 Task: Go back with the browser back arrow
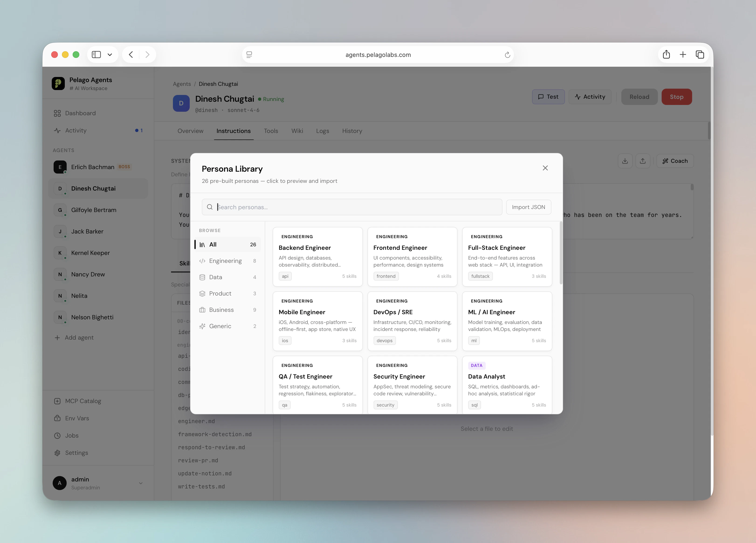[x=131, y=55]
